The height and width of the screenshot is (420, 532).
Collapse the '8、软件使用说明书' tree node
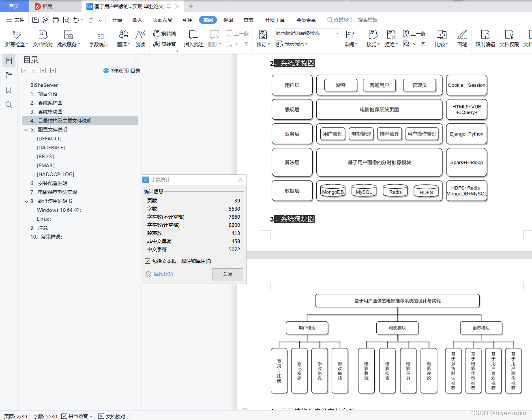(x=26, y=201)
